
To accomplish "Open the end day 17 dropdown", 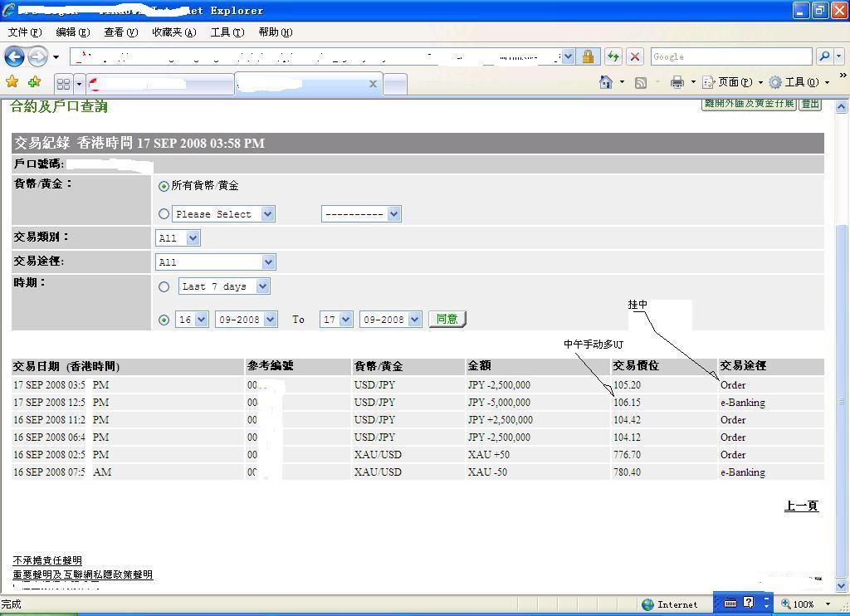I will click(x=336, y=320).
